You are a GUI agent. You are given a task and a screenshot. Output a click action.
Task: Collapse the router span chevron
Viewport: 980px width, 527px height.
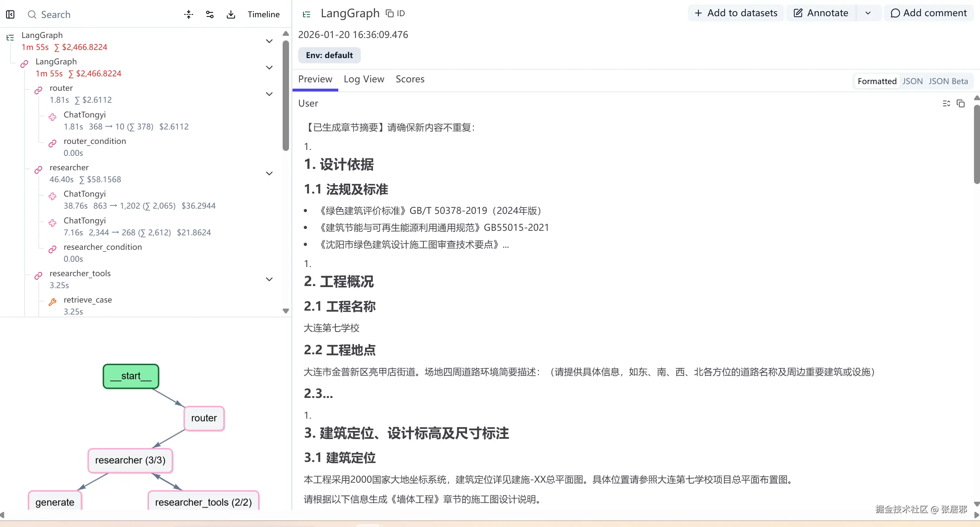[x=269, y=94]
